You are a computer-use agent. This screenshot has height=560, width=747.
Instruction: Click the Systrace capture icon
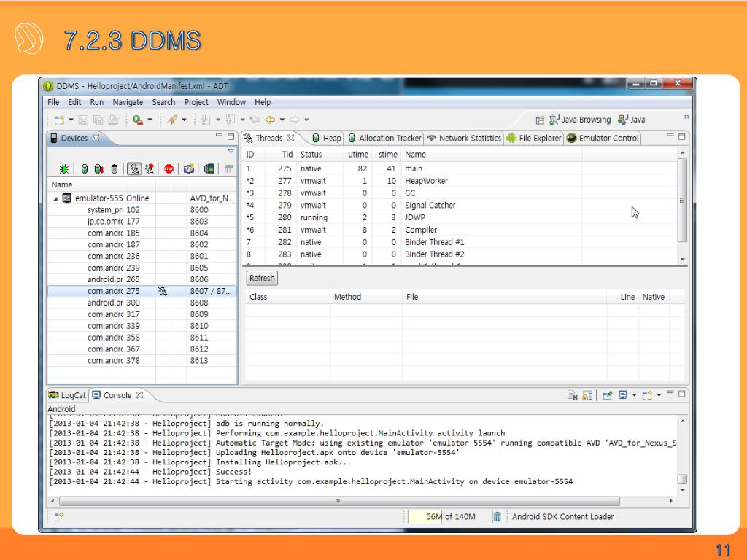[x=228, y=168]
